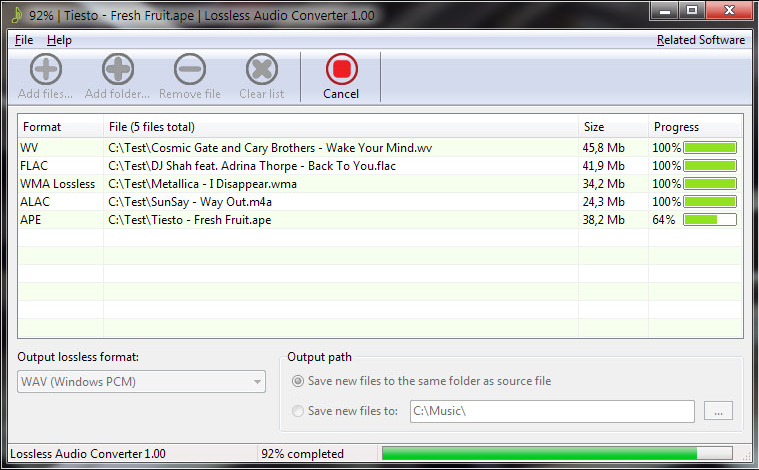Click the Remove file minus icon

point(190,70)
